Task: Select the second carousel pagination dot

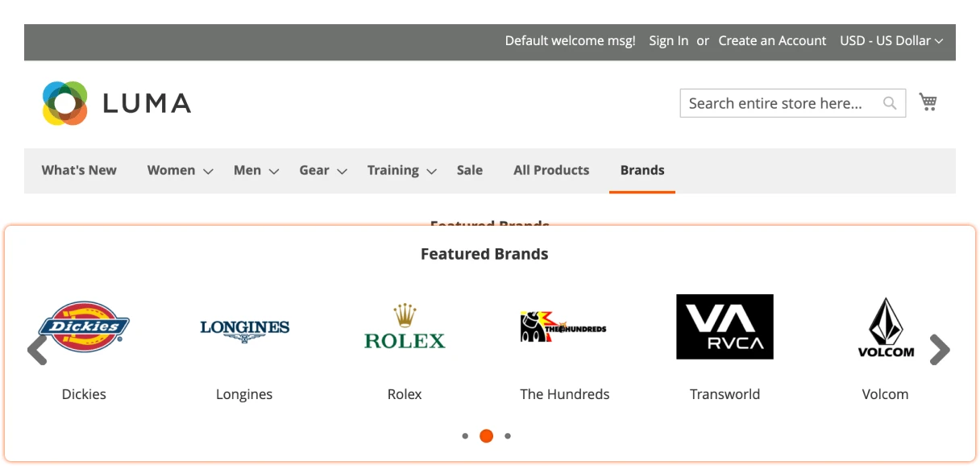Action: click(486, 435)
